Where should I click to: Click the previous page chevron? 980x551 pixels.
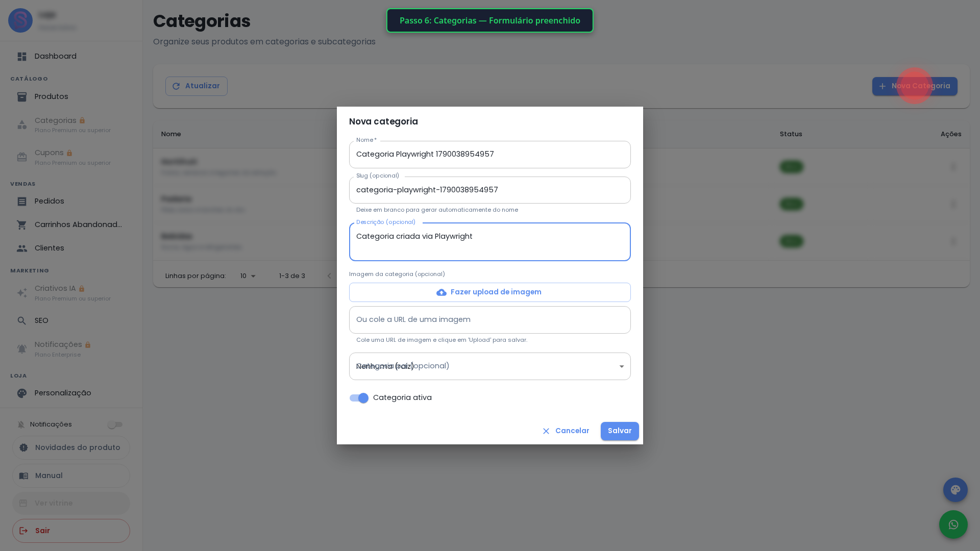click(329, 276)
